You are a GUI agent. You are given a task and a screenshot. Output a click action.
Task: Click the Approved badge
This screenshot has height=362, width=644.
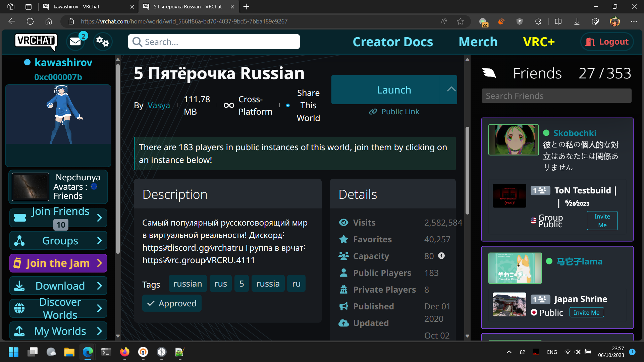point(172,303)
